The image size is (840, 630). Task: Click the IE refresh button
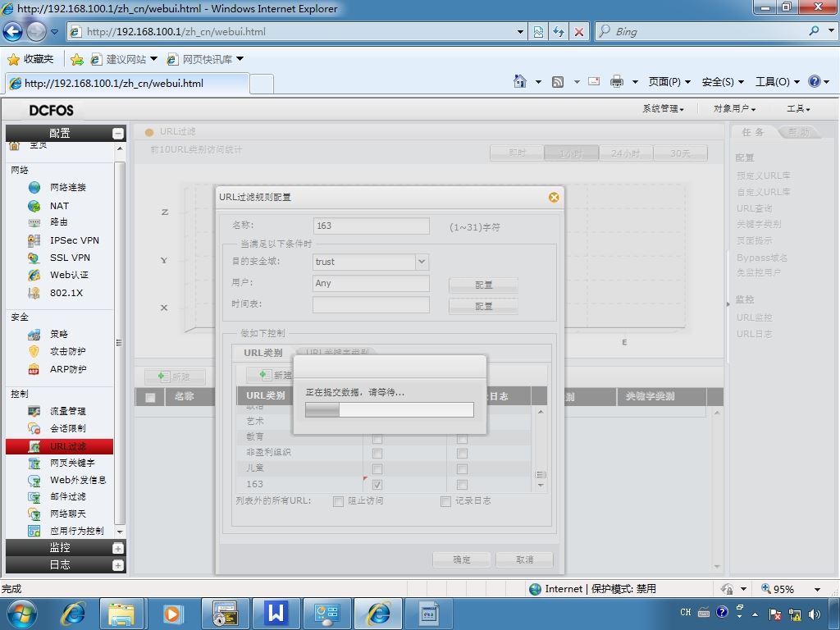click(559, 32)
